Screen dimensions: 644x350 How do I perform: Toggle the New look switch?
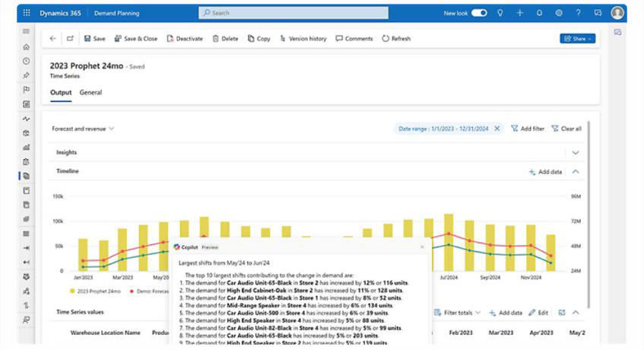tap(479, 13)
